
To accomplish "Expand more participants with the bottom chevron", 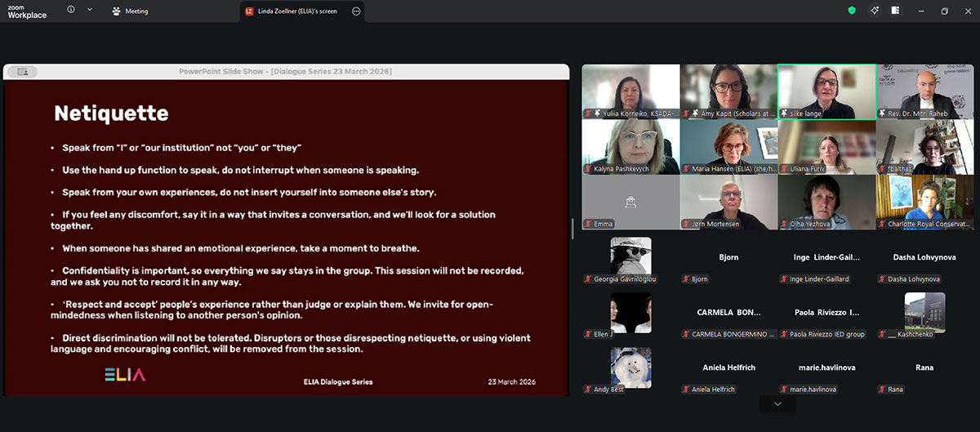I will point(777,403).
